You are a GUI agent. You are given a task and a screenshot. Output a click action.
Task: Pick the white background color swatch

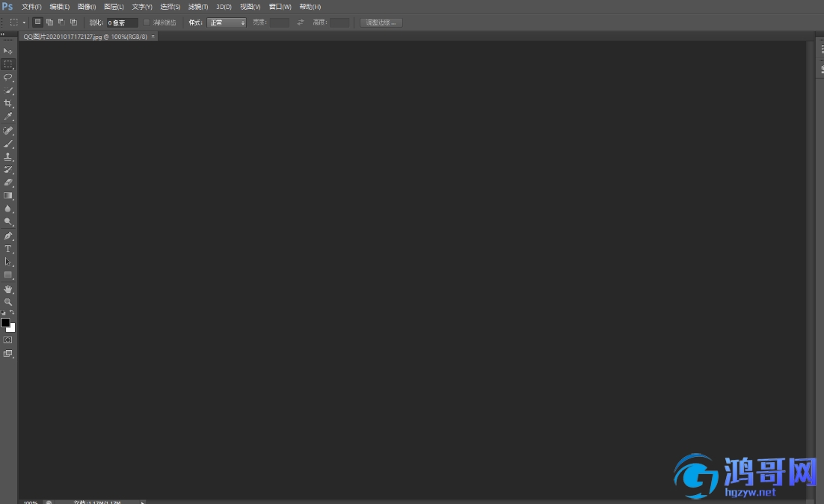pyautogui.click(x=12, y=329)
